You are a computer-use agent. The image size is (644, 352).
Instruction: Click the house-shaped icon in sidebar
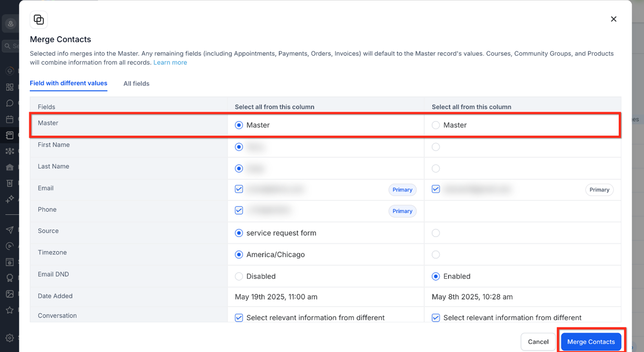(x=9, y=167)
